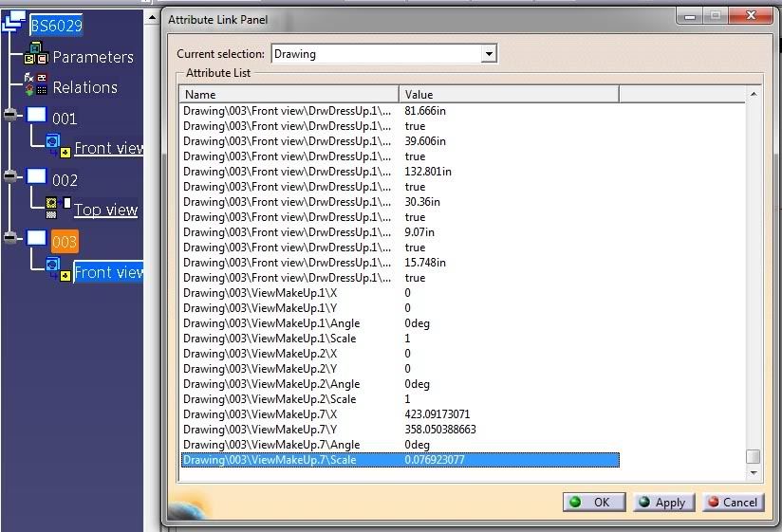Click the Cancel button
Image resolution: width=782 pixels, height=532 pixels.
coord(733,502)
